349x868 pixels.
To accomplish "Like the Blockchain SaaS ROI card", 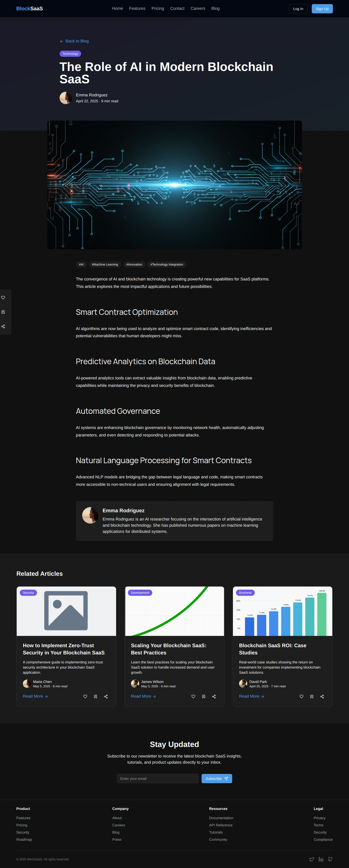I will [x=301, y=697].
